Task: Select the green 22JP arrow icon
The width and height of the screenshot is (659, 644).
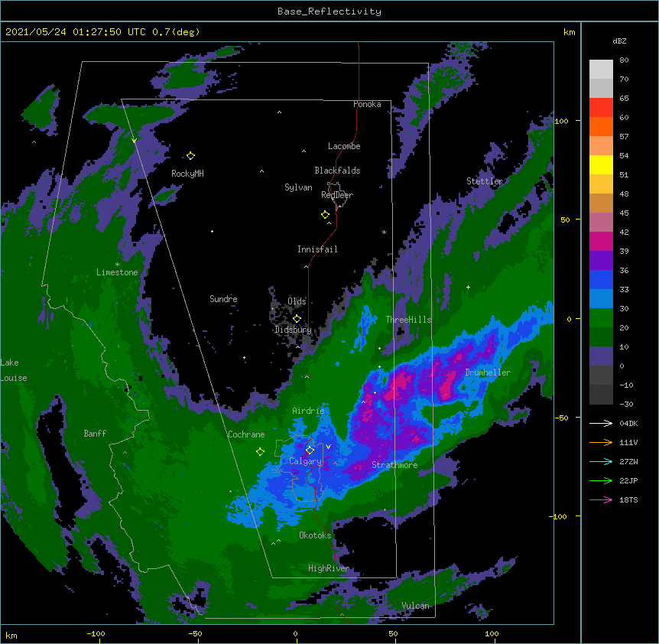Action: [601, 480]
